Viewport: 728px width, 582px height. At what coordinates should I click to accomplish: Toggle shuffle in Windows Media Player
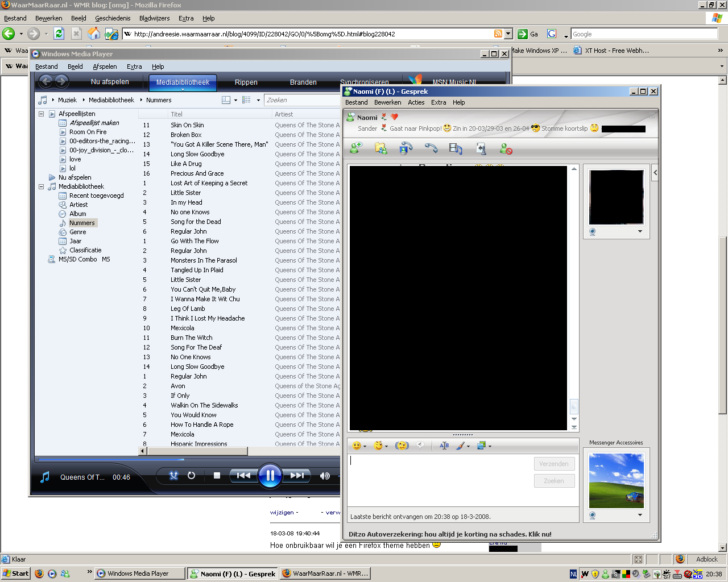(x=174, y=476)
